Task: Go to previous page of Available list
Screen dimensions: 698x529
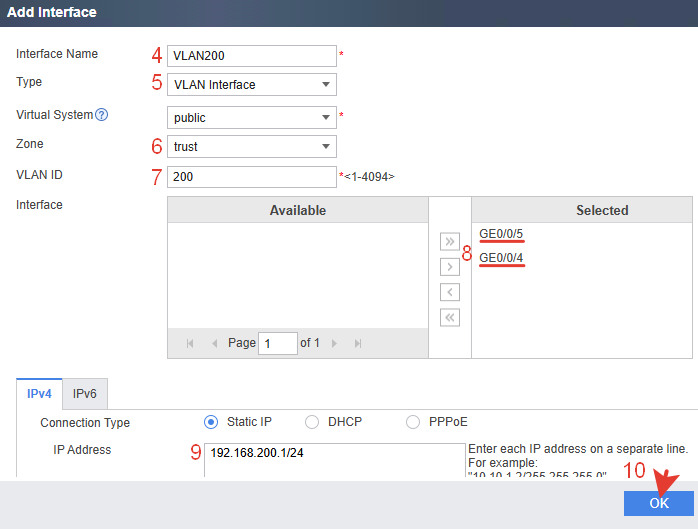Action: tap(215, 343)
